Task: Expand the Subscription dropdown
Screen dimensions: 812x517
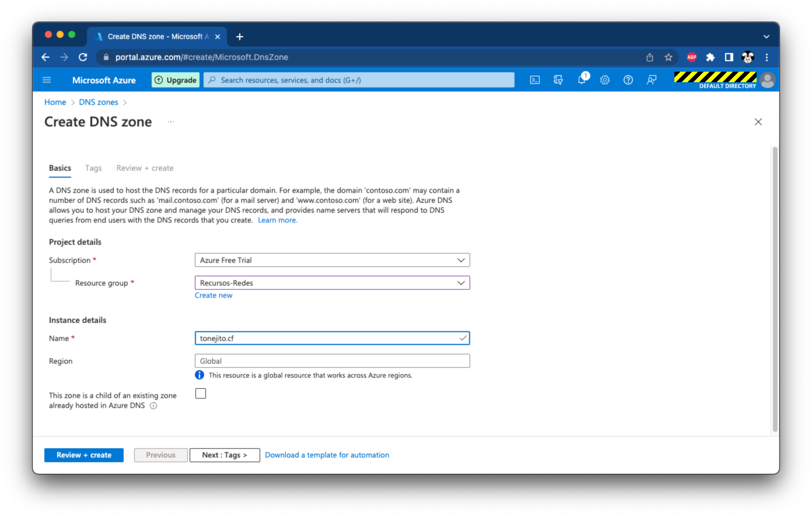Action: click(x=332, y=261)
